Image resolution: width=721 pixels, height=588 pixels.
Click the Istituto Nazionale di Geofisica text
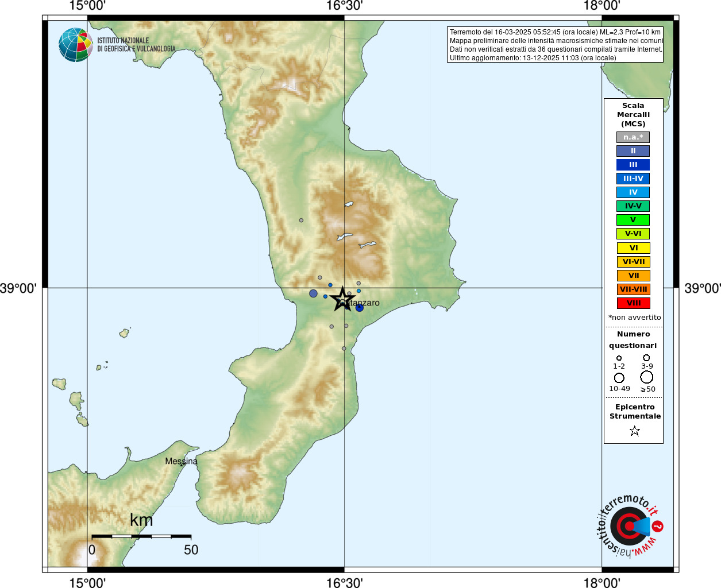136,45
